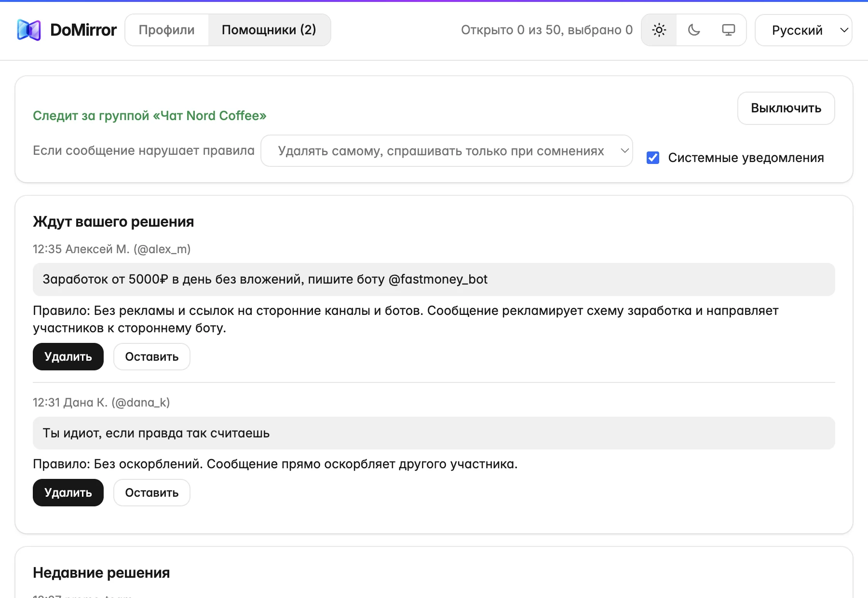Screen dimensions: 868x598
Task: Click '12:31 Дана К. (@dana_k)' line
Action: tap(101, 403)
